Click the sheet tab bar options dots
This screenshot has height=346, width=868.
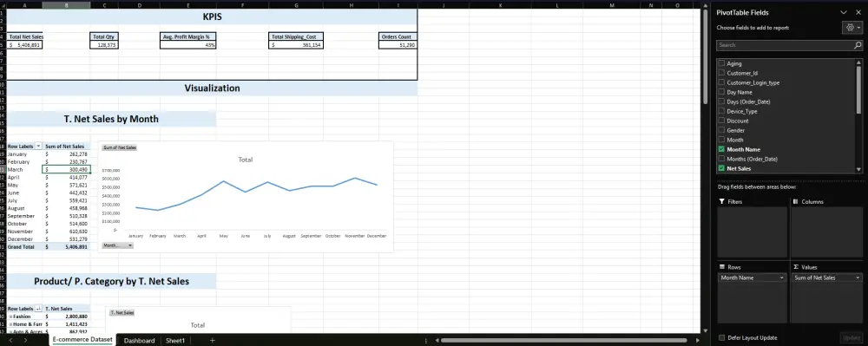[x=425, y=341]
